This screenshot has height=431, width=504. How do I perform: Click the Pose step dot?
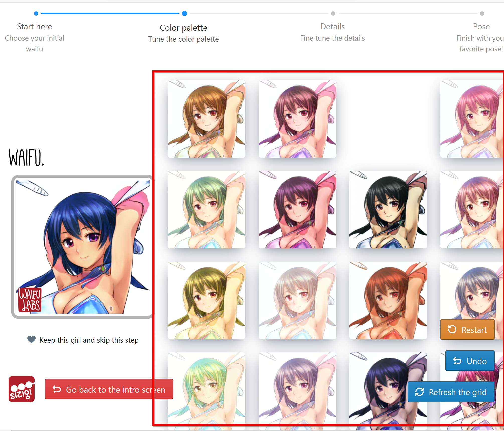coord(482,13)
